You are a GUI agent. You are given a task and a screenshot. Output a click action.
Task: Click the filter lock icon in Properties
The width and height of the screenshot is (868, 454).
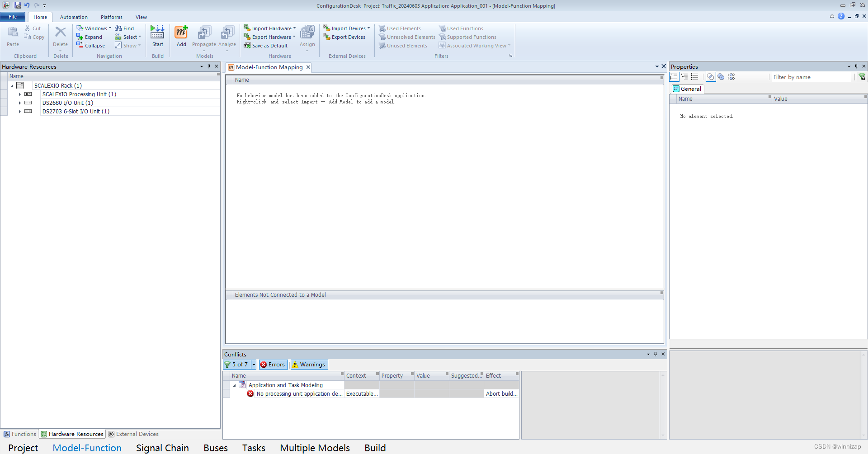pyautogui.click(x=862, y=77)
